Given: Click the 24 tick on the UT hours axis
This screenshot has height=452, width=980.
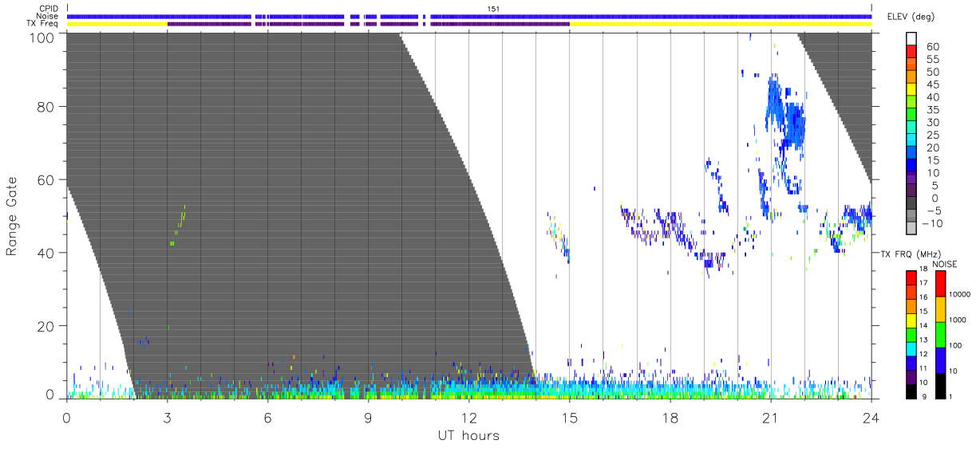Looking at the screenshot, I should tap(871, 417).
